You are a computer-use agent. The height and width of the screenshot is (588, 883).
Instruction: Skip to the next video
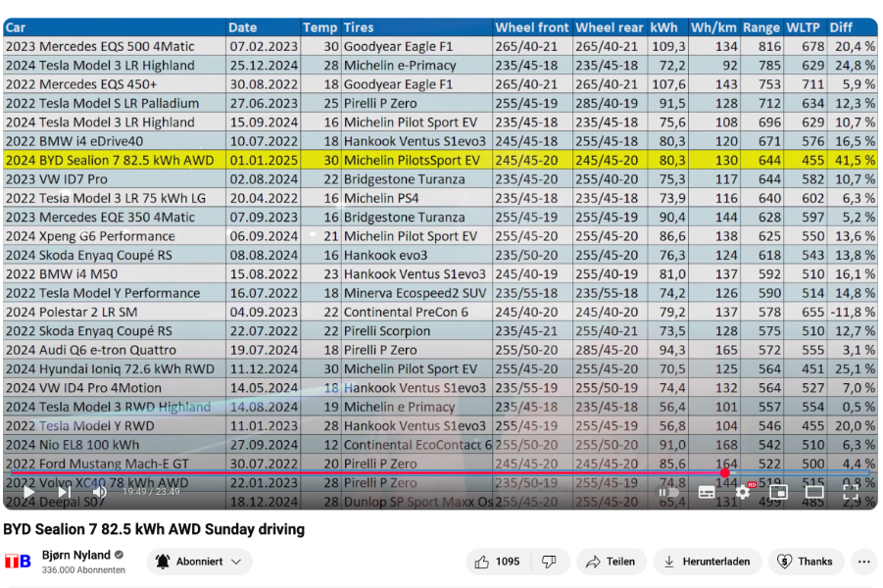click(65, 492)
